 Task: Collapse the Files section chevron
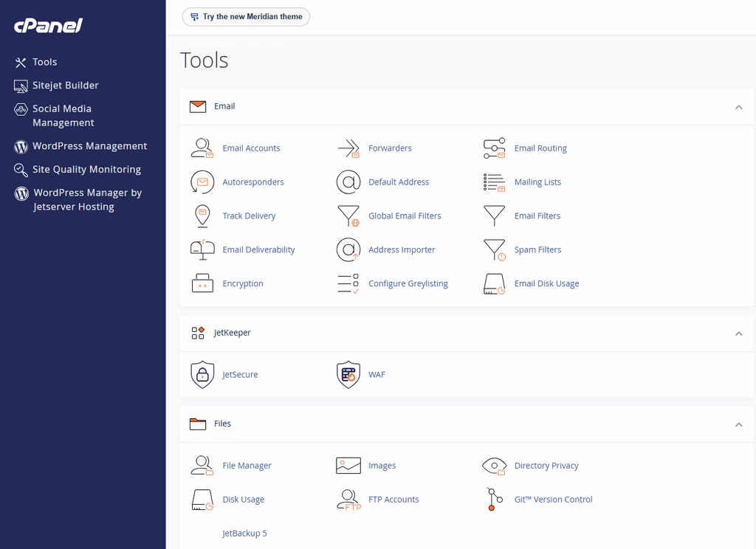(738, 424)
